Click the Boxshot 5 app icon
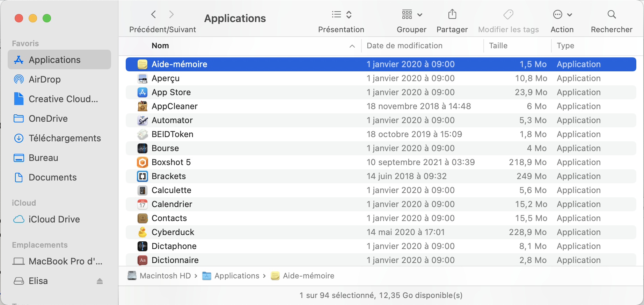Screen dimensions: 644x305 pos(142,162)
